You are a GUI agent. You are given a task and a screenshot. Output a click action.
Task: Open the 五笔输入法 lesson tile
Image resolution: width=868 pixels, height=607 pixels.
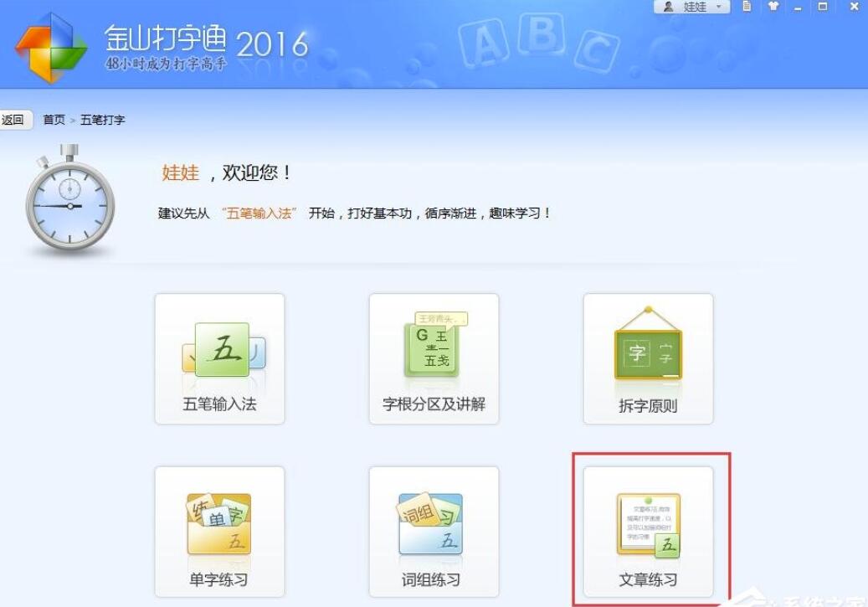[219, 358]
